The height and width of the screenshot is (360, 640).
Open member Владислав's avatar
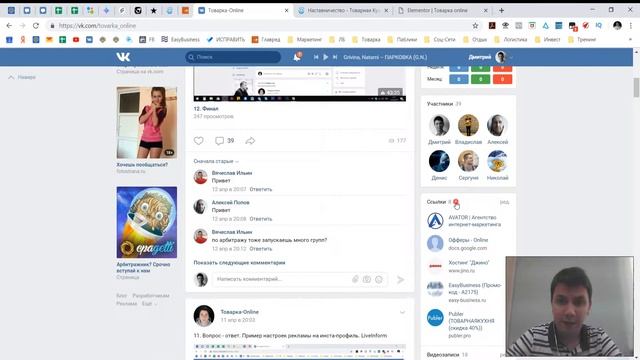pyautogui.click(x=468, y=125)
